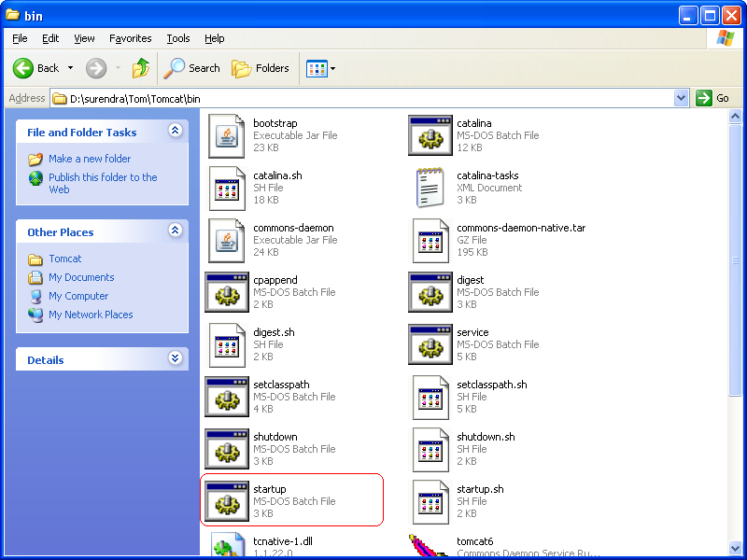Select the cpappend batch file icon

point(227,292)
